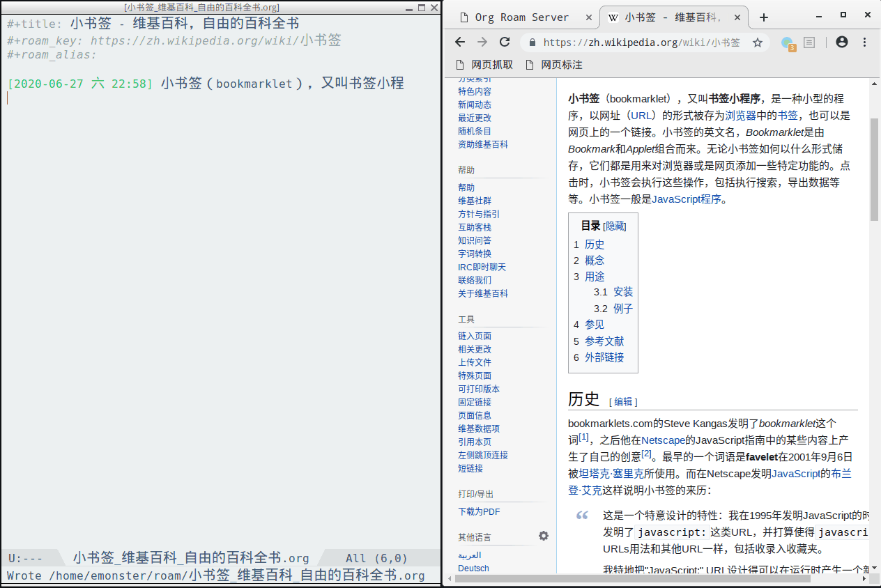
Task: Open 关于维基百科 sidebar link
Action: (483, 293)
